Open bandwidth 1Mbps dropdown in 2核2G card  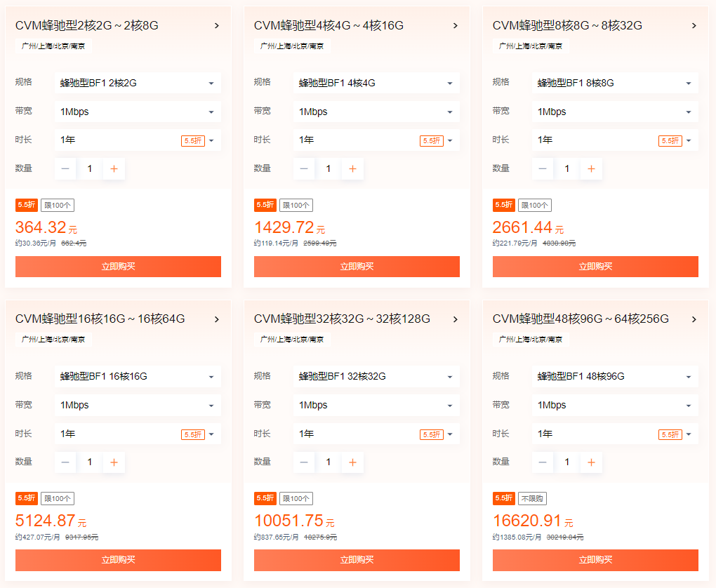[138, 112]
